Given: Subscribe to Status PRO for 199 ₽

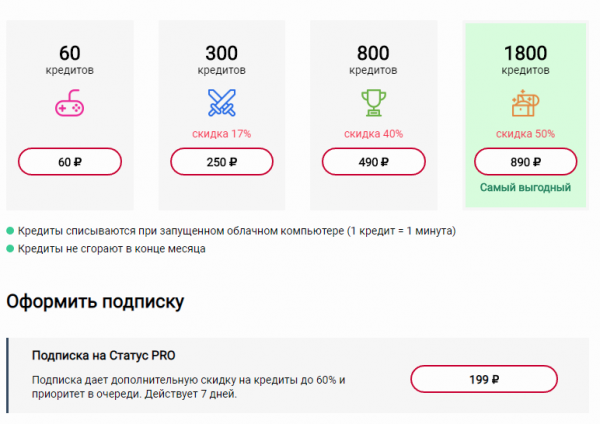Looking at the screenshot, I should 483,379.
